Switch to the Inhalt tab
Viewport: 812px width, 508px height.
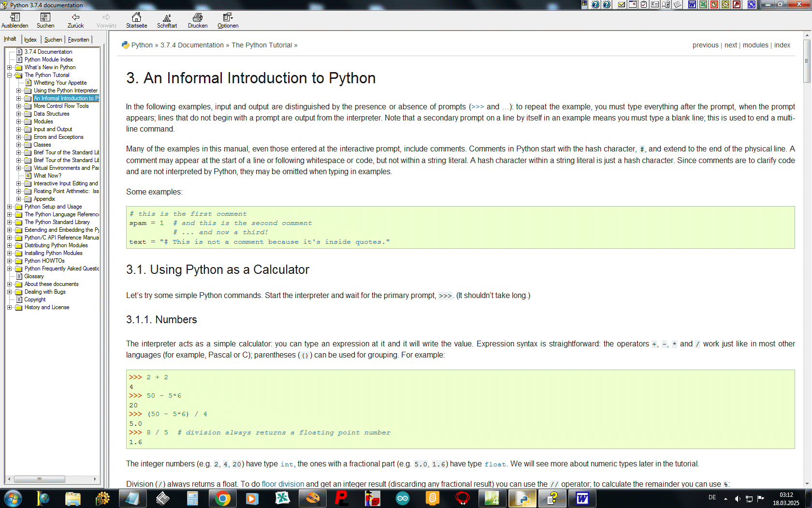pyautogui.click(x=10, y=39)
